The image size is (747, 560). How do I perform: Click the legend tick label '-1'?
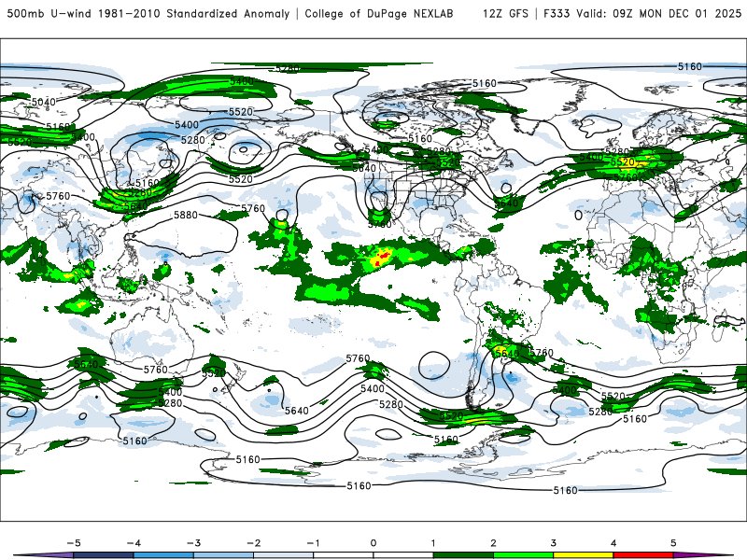[313, 543]
